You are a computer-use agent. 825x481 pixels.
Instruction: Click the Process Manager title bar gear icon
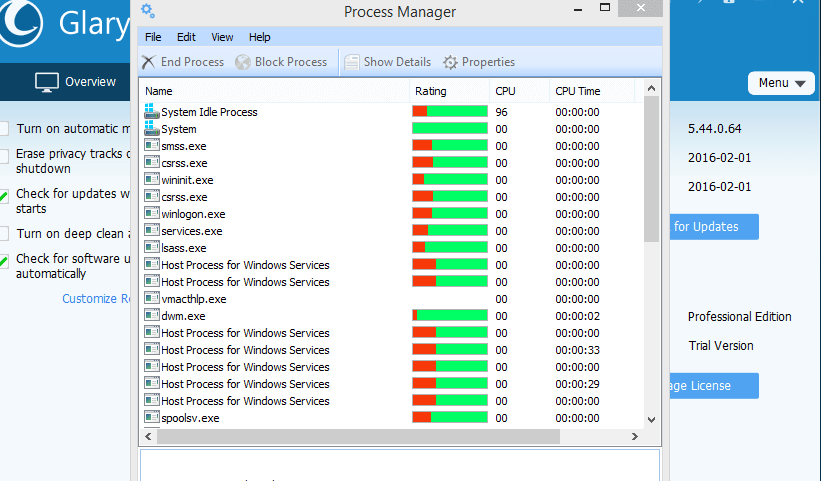(148, 10)
